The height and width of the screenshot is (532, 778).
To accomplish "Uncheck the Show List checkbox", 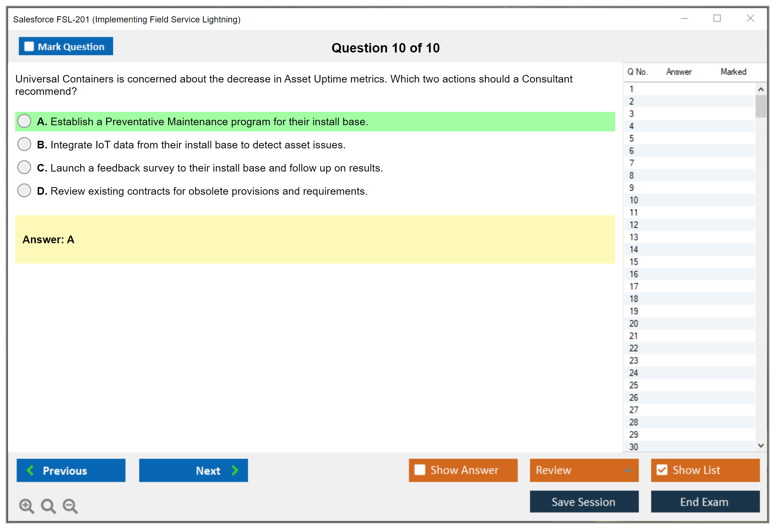I will pos(662,470).
